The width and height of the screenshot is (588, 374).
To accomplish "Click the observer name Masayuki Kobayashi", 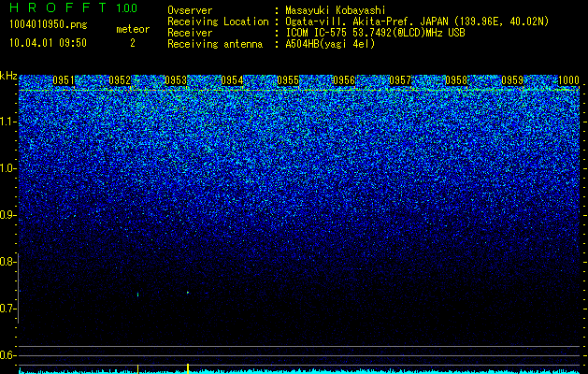I will (336, 10).
